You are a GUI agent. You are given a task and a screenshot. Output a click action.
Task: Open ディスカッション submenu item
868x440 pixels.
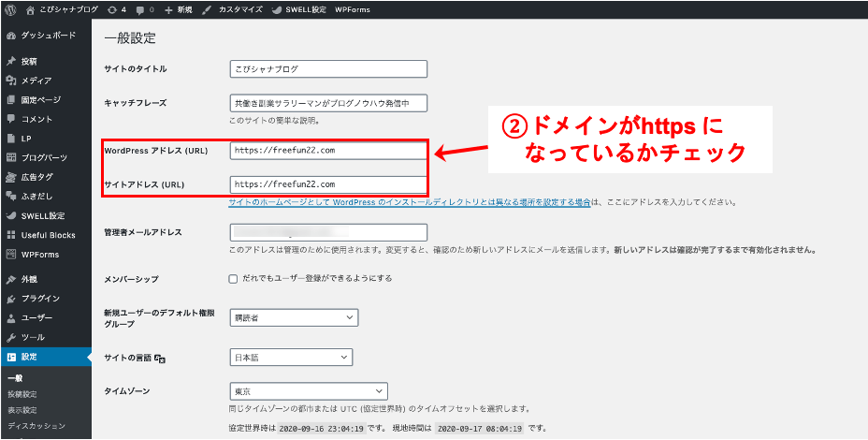[x=36, y=426]
